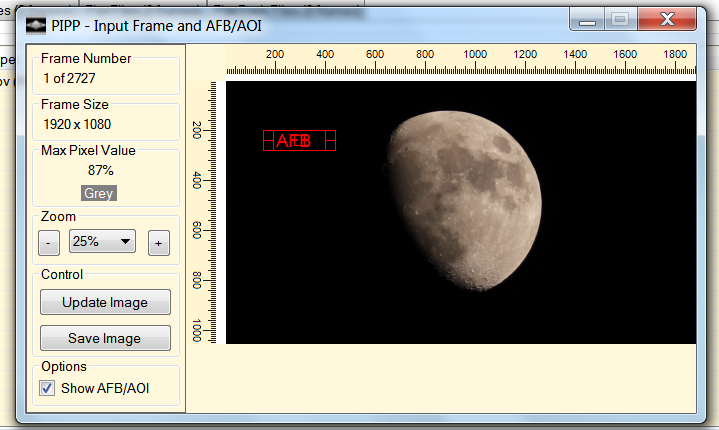Viewport: 719px width, 430px height.
Task: Click the 87% max pixel value
Action: (x=101, y=170)
